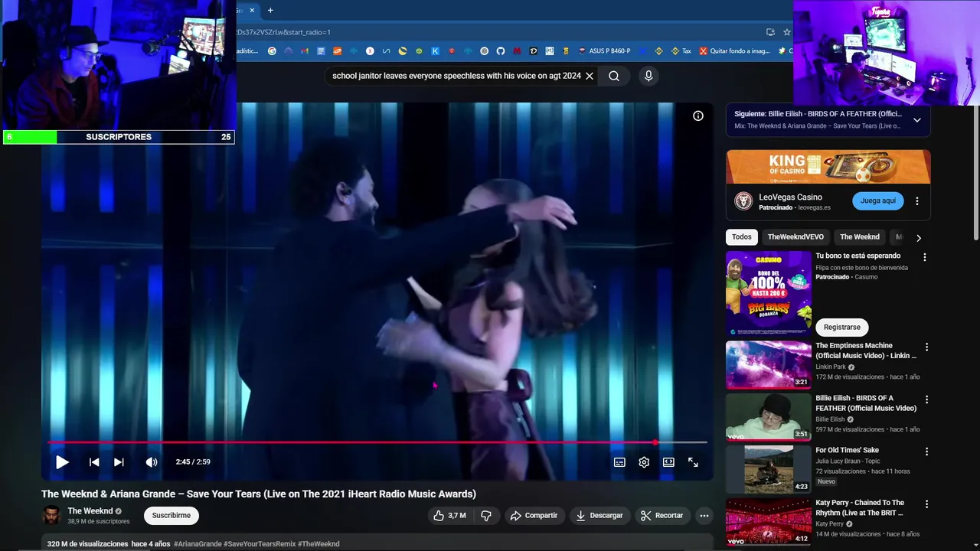Screen dimensions: 980x551
Task: Show more filter chips arrow
Action: pyautogui.click(x=919, y=238)
